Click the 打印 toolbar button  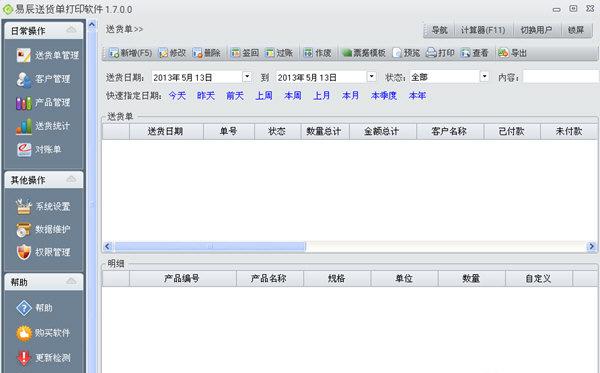[440, 53]
